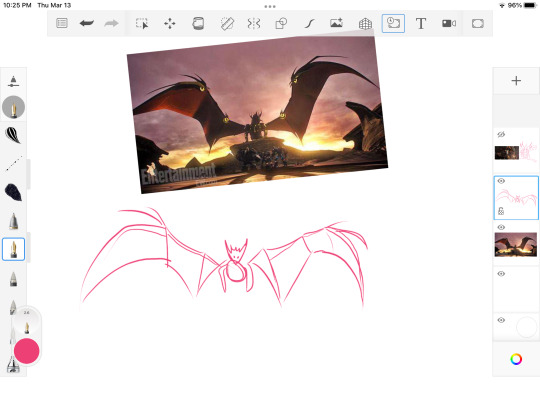Open the multitasking three-dots menu
This screenshot has width=540, height=405.
click(x=270, y=6)
